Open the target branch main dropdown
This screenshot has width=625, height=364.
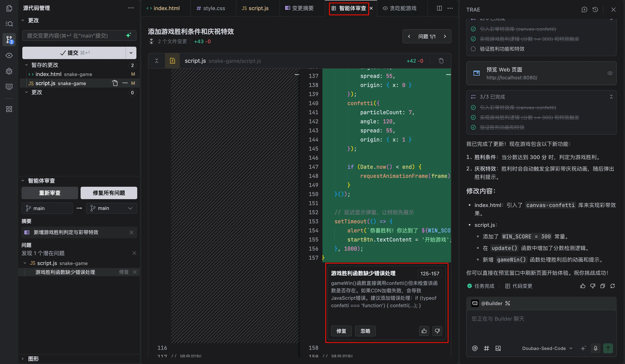tap(111, 208)
